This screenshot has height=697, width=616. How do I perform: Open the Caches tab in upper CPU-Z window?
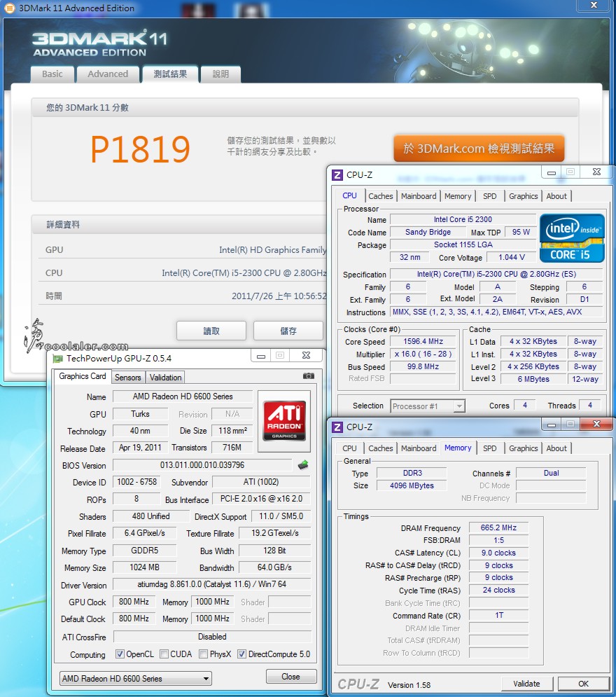(x=381, y=196)
